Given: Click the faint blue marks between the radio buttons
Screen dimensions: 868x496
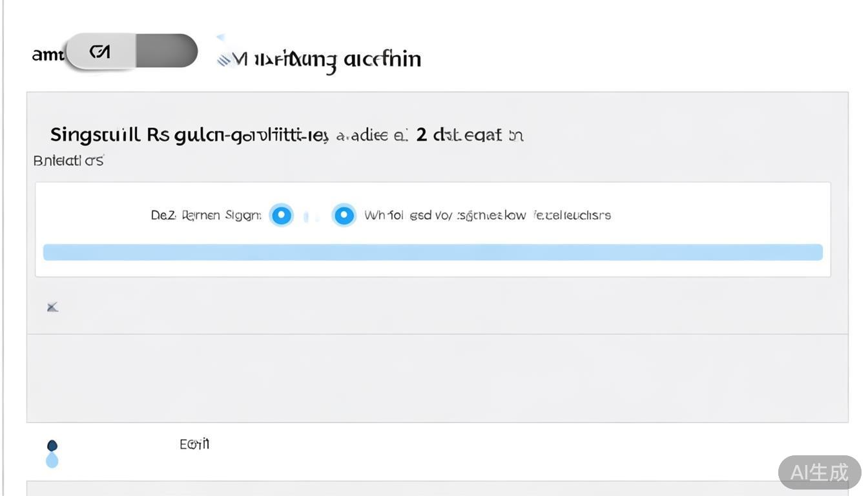Looking at the screenshot, I should pyautogui.click(x=312, y=217).
